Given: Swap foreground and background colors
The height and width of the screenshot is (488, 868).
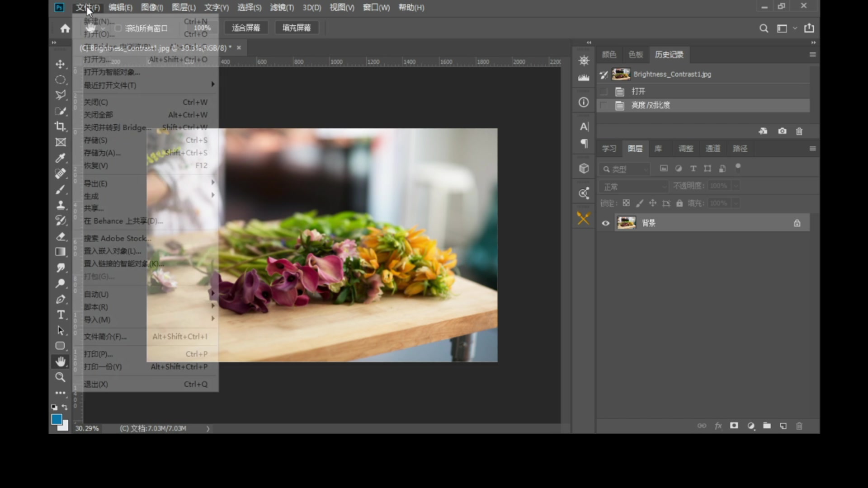Looking at the screenshot, I should [65, 407].
